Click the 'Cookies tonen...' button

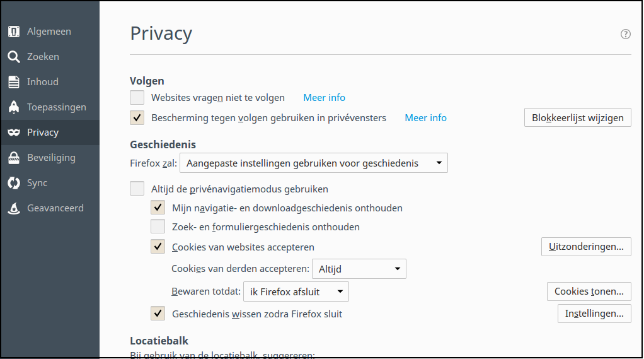coord(589,291)
